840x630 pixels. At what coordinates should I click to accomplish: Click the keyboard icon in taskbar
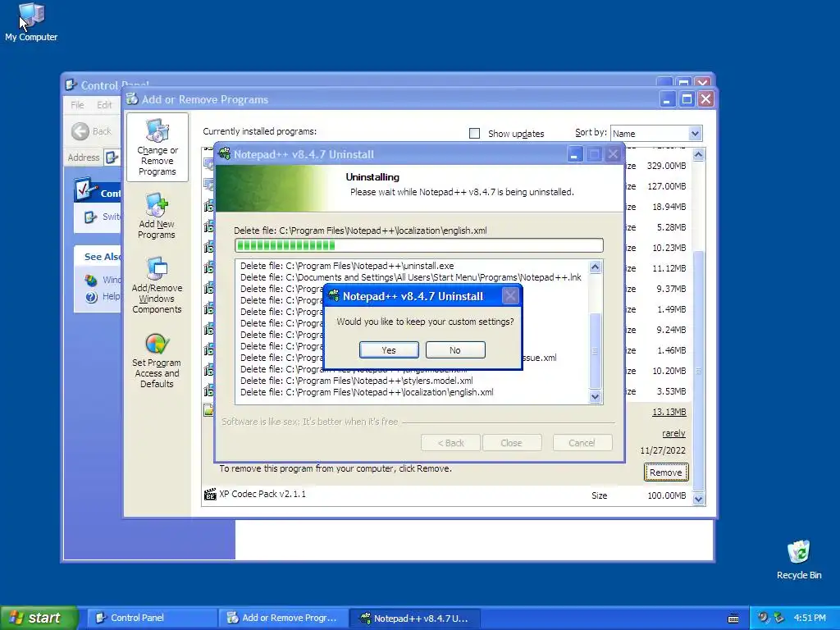click(x=733, y=619)
